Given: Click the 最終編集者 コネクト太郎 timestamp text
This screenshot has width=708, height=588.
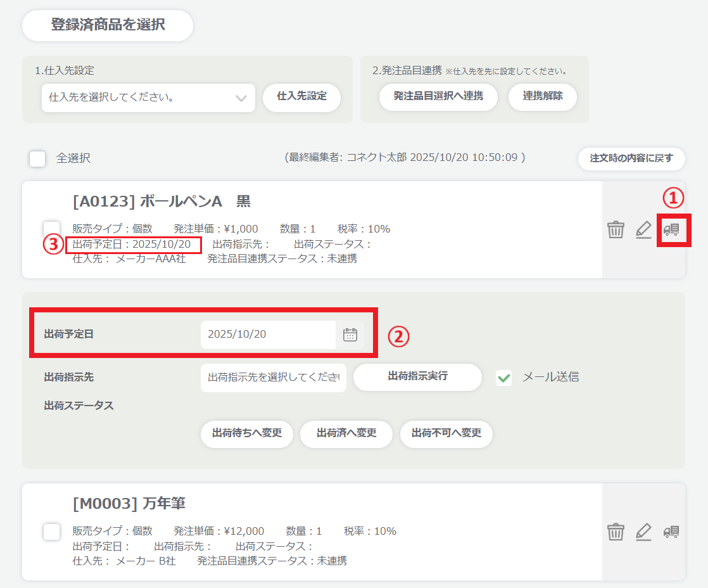Looking at the screenshot, I should click(405, 158).
